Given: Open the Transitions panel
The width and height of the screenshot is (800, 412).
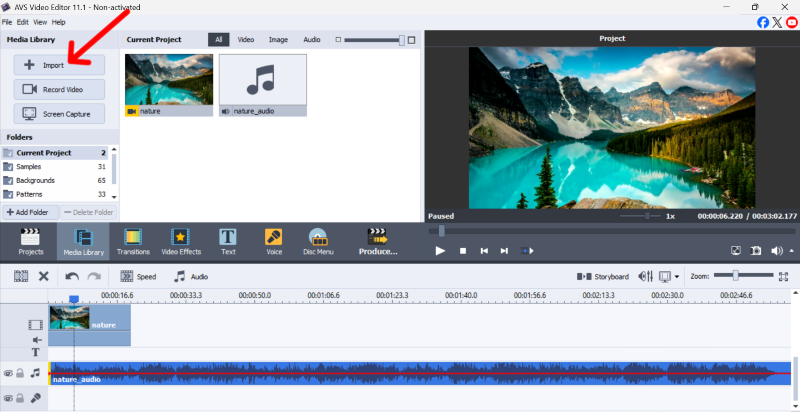Looking at the screenshot, I should point(133,242).
